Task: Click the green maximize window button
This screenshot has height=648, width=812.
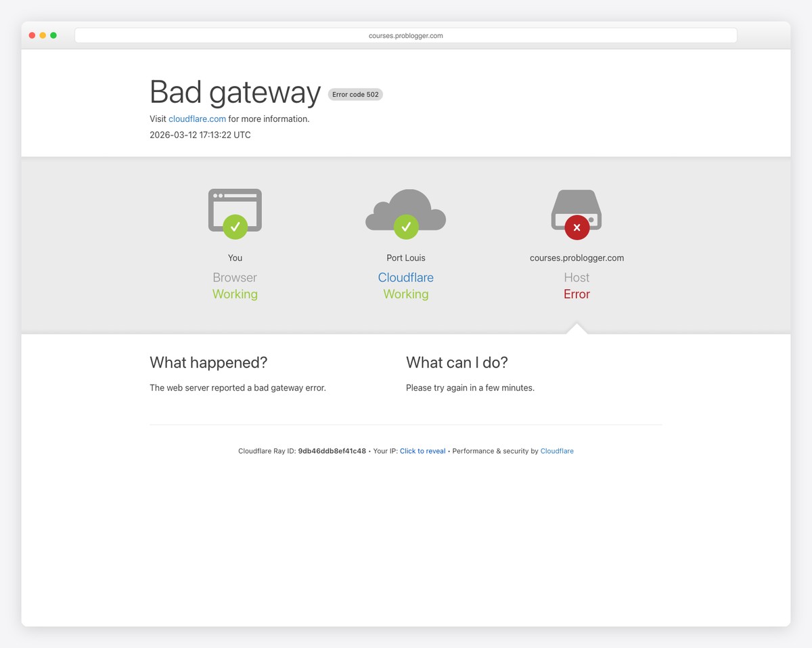Action: point(53,35)
